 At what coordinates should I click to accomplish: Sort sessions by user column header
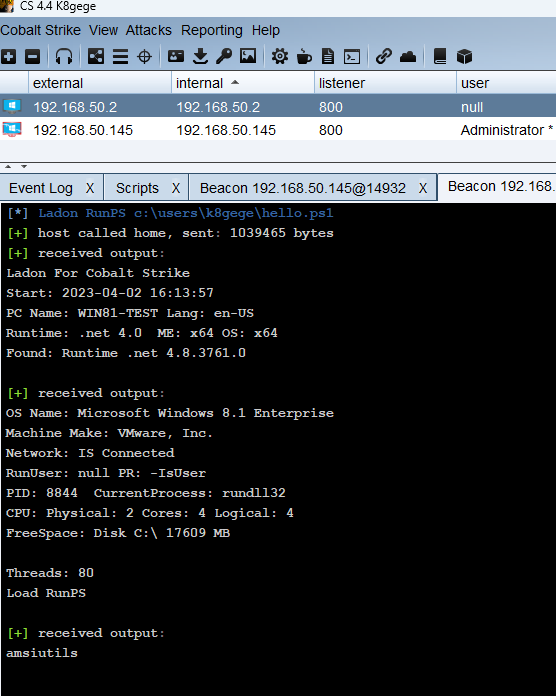click(x=506, y=83)
